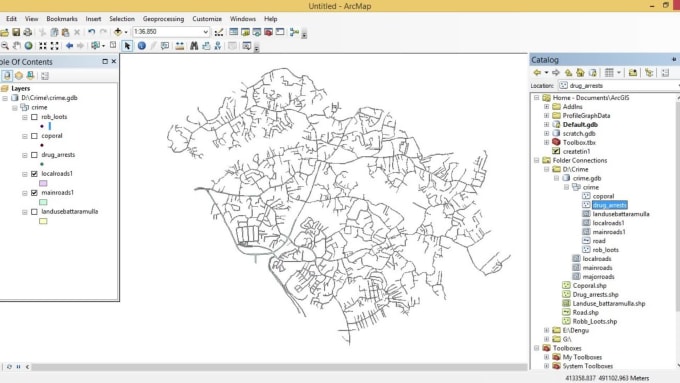Open the Find binoculars tool
This screenshot has width=680, height=383.
point(194,46)
